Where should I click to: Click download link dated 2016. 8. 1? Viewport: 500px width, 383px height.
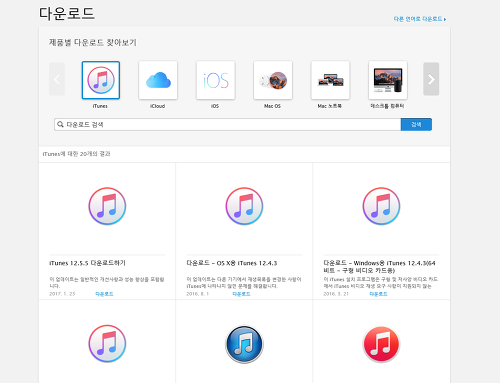click(x=241, y=294)
